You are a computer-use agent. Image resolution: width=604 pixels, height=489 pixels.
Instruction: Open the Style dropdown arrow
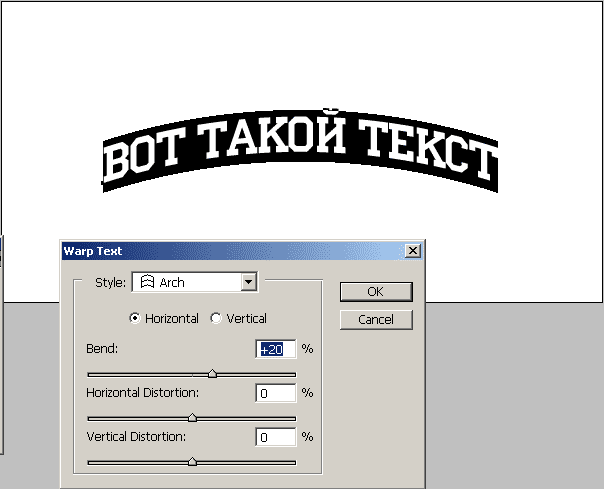(248, 282)
